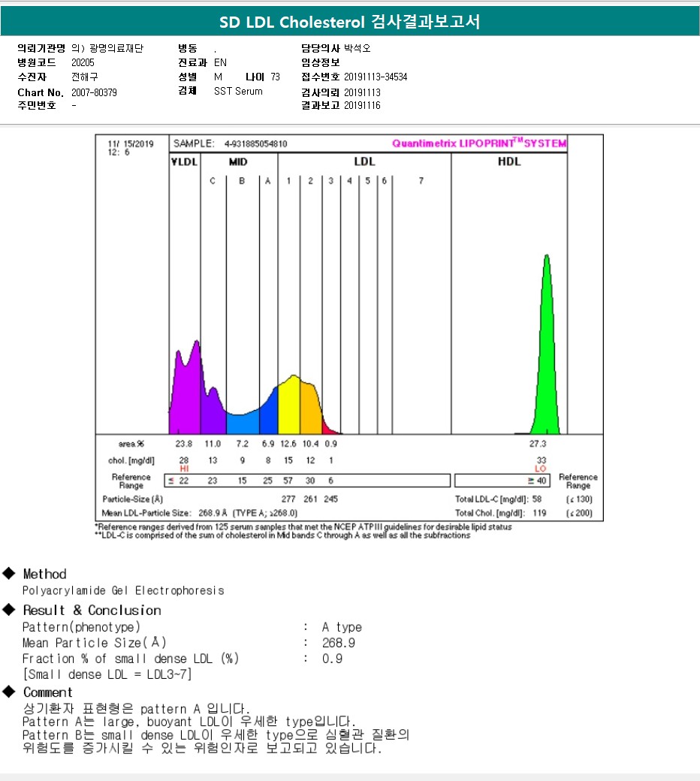Click the LDL column header

[x=364, y=161]
